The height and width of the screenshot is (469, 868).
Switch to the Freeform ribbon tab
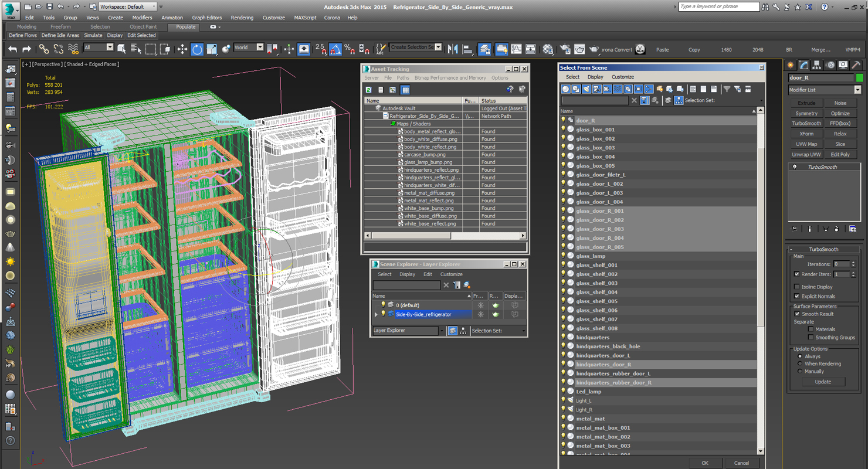(x=60, y=27)
